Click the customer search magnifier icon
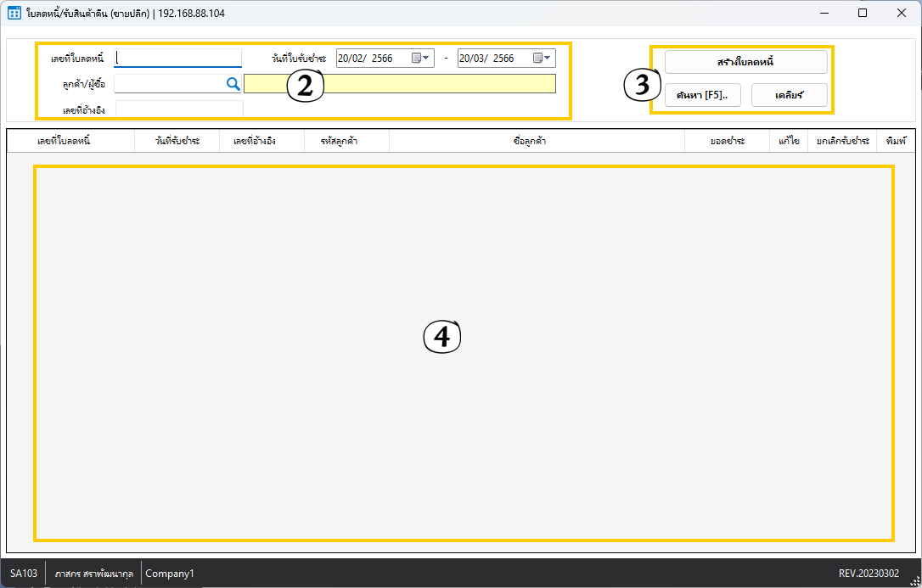The image size is (922, 588). 233,84
